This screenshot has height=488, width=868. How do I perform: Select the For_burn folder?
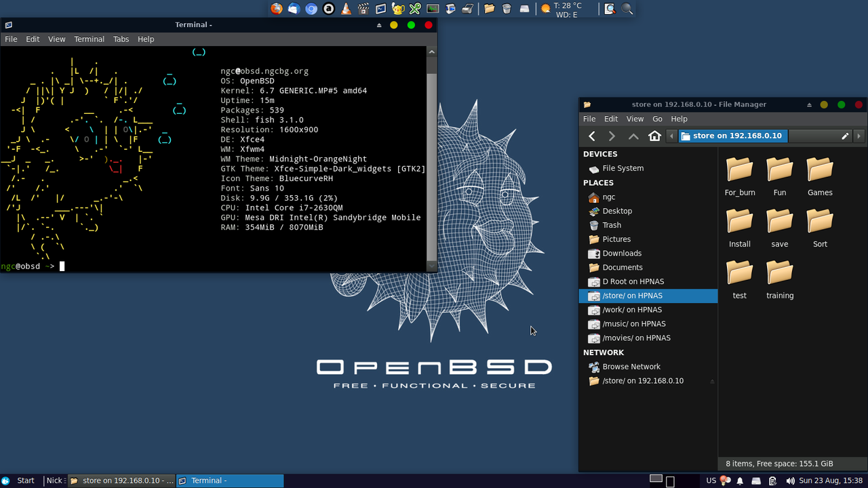click(740, 177)
